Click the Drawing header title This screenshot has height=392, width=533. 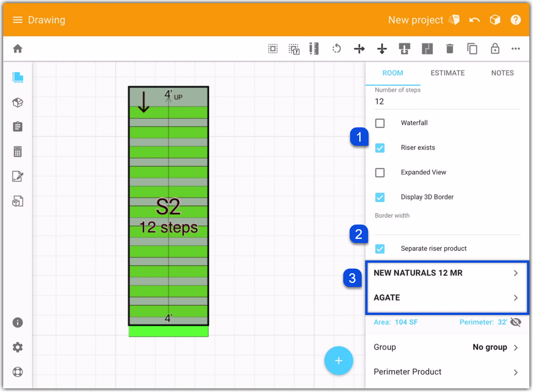[47, 20]
